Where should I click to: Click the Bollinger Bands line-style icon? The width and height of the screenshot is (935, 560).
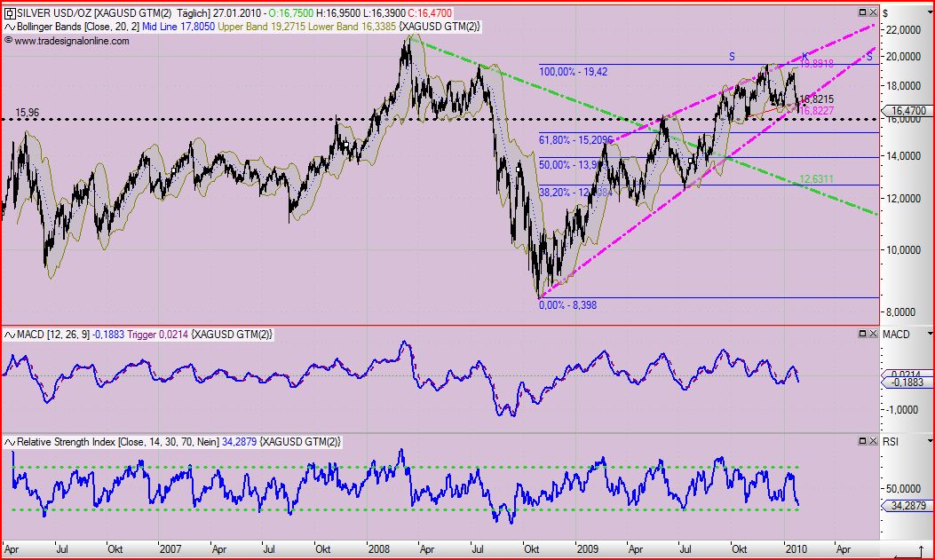point(9,27)
